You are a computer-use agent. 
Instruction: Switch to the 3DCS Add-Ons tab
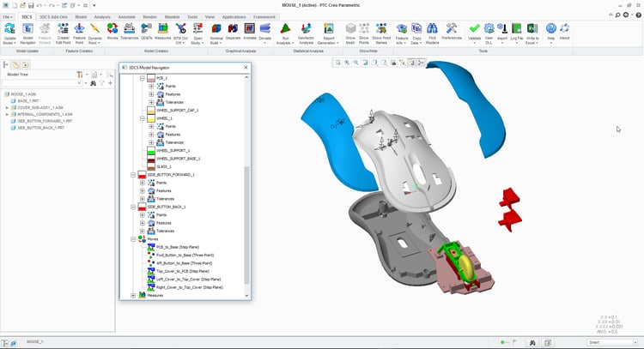(53, 17)
